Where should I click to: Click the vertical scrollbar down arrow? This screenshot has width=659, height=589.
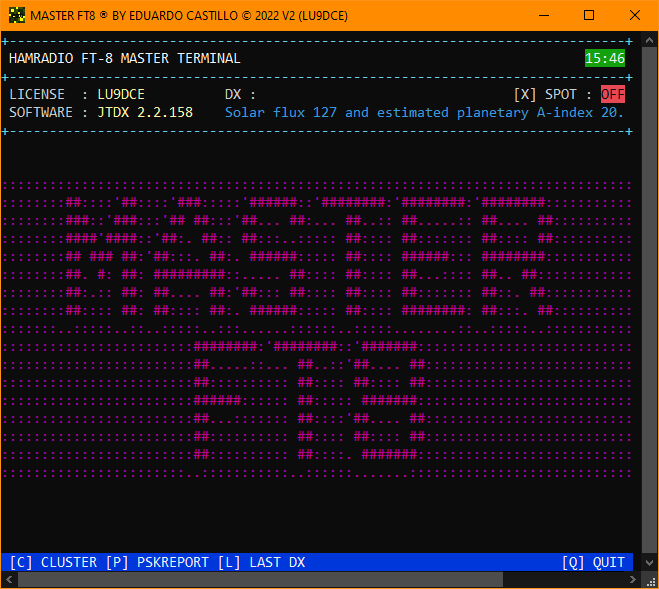[649, 562]
